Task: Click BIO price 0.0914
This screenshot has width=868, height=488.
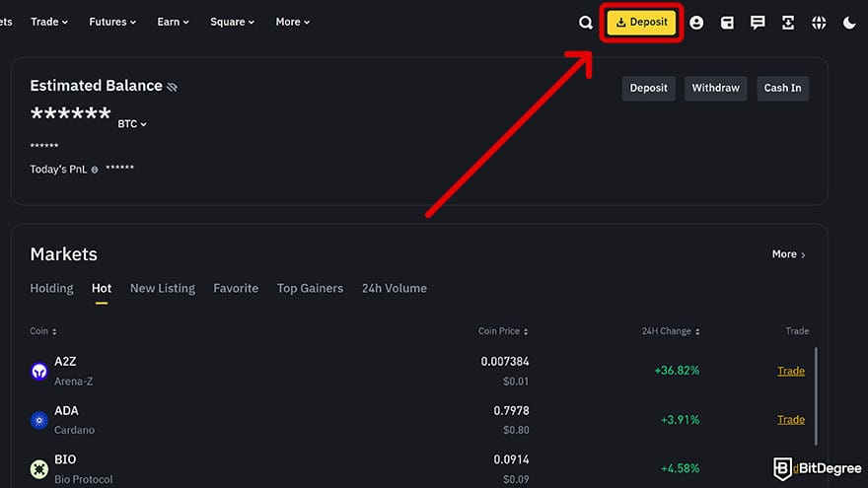Action: (x=511, y=459)
